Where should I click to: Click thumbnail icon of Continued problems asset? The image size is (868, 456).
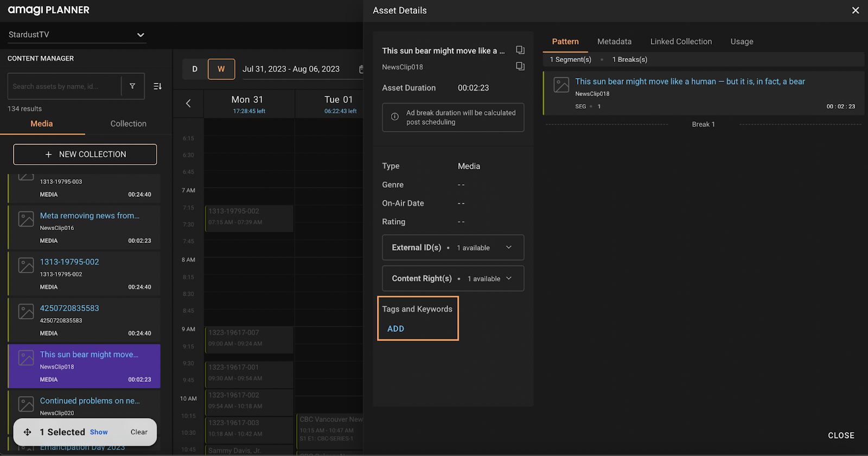(x=26, y=404)
